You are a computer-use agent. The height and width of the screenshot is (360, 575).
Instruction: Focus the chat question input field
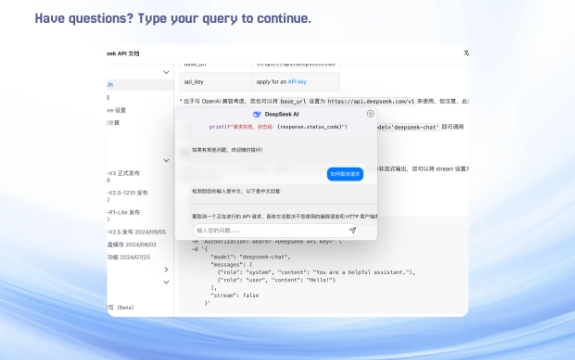pos(271,231)
